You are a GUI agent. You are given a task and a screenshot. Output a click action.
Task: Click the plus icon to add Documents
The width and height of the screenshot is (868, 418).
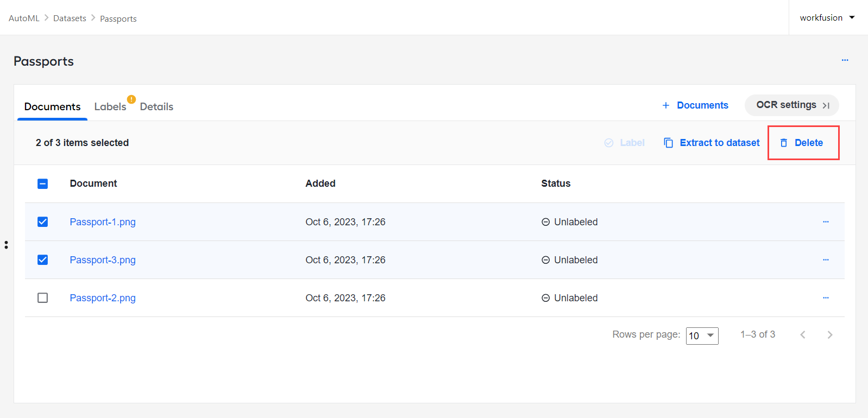[x=666, y=105]
